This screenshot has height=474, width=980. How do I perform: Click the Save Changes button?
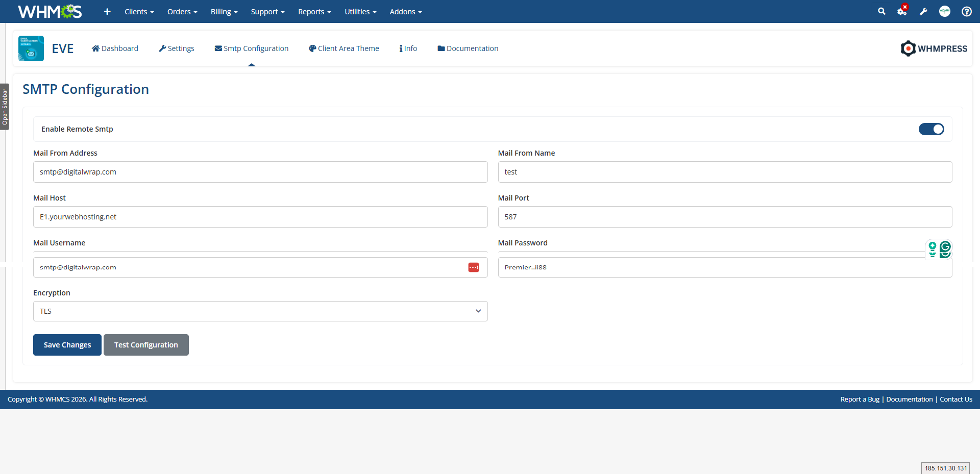click(67, 345)
